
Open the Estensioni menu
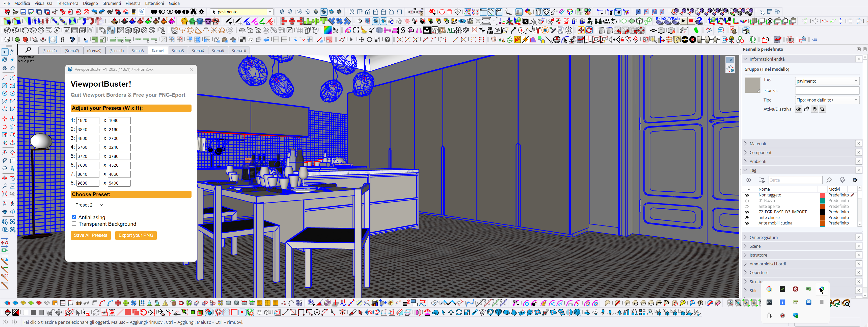click(154, 3)
